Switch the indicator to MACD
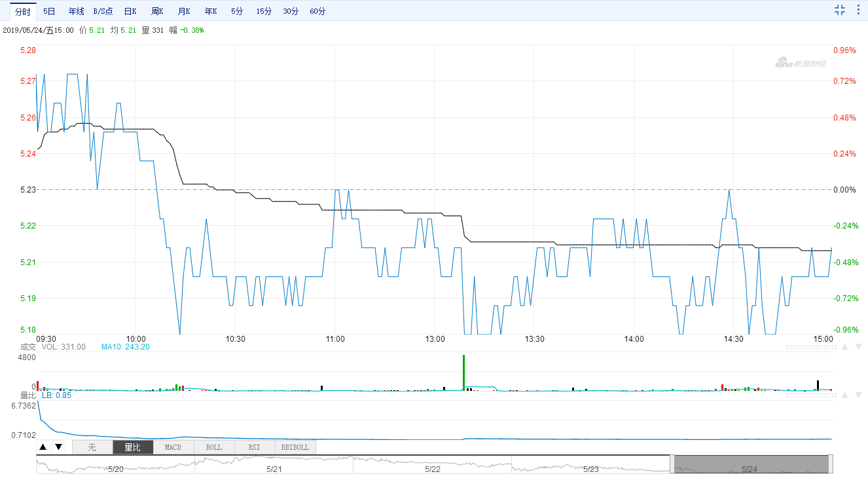The width and height of the screenshot is (868, 493). coord(173,447)
